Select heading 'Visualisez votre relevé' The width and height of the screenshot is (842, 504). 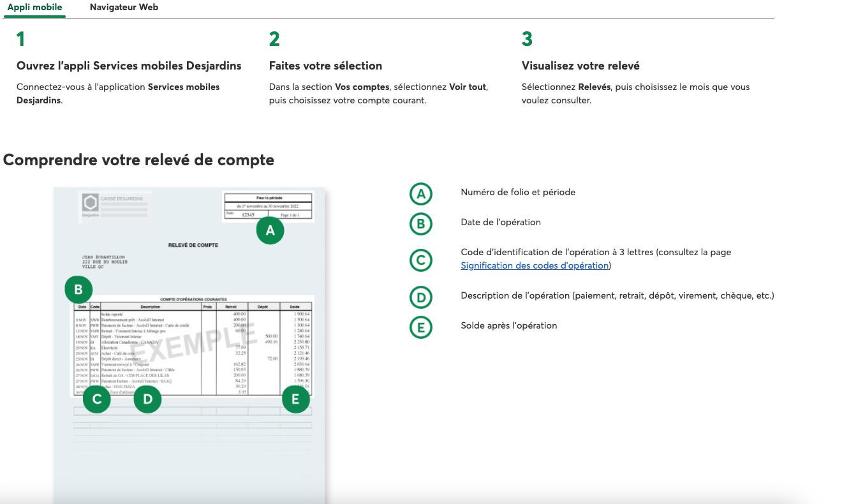[x=580, y=66]
